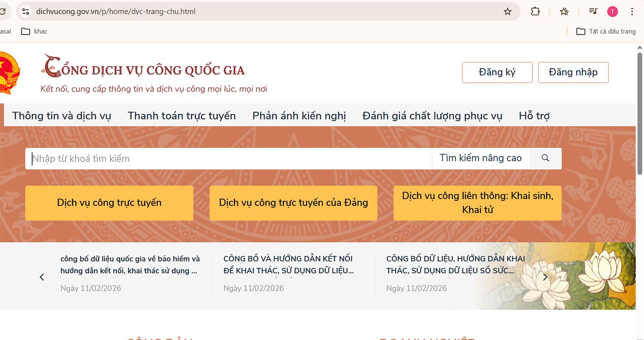
Task: Click the page reload icon
Action: point(3,12)
